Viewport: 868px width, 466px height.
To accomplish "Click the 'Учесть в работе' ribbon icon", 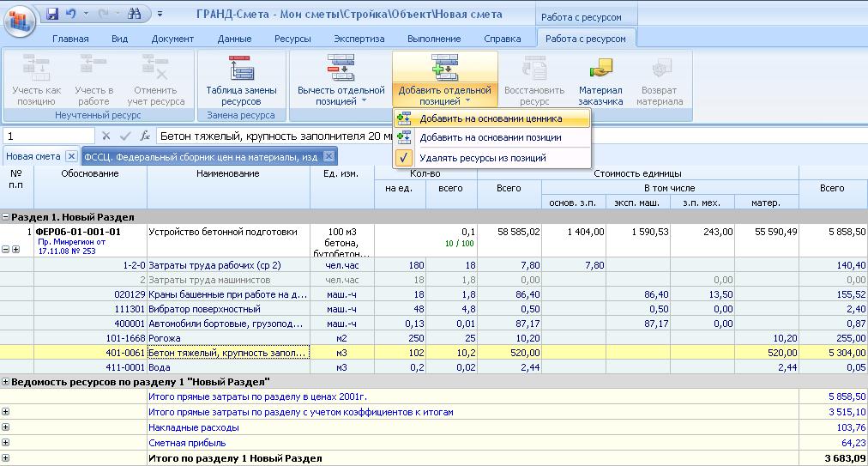I will tap(93, 65).
